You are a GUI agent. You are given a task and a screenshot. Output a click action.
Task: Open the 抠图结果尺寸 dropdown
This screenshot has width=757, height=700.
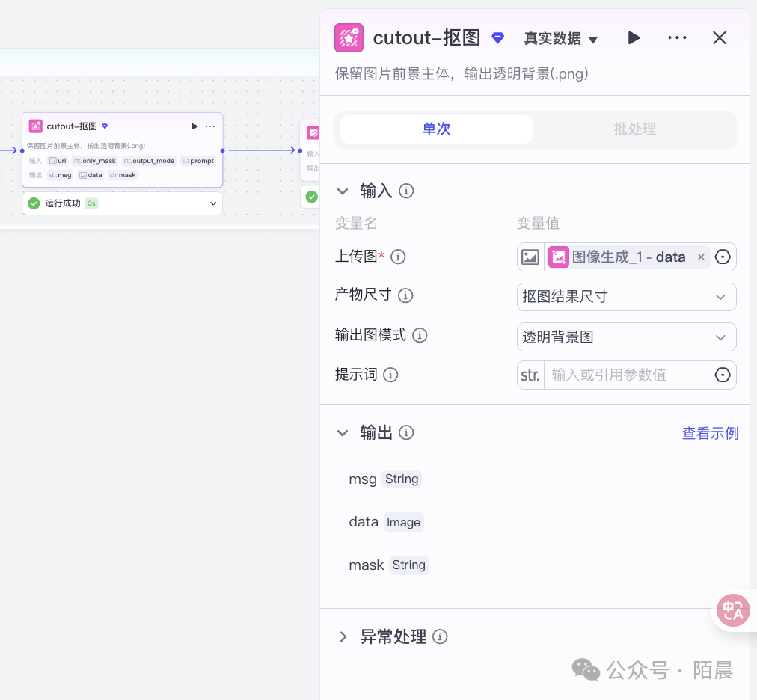[x=626, y=297]
